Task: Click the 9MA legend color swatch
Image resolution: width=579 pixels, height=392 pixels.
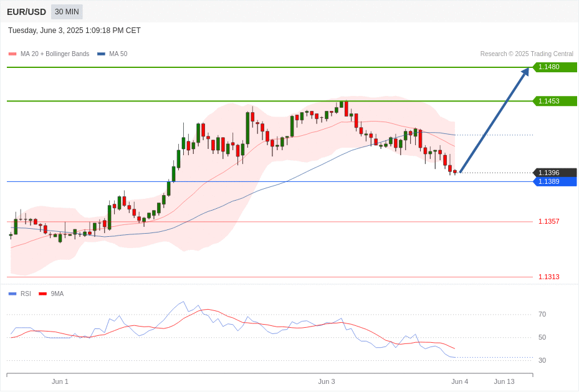Action: point(42,294)
